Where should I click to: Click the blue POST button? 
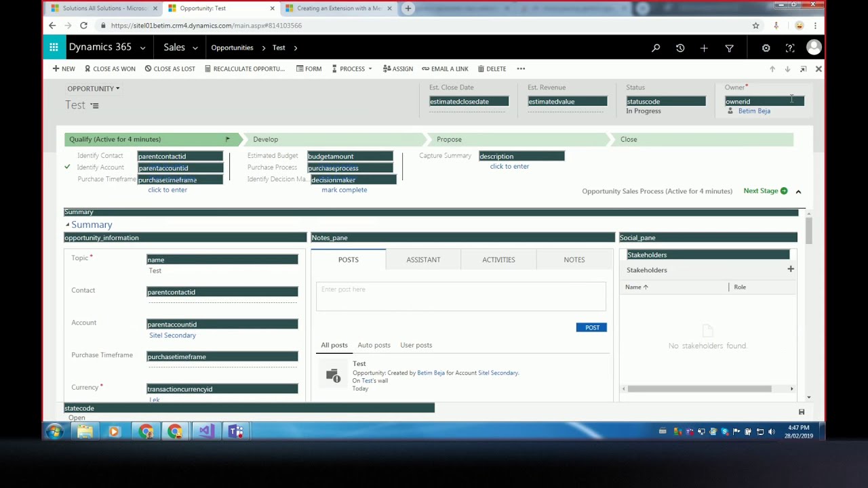pyautogui.click(x=591, y=327)
